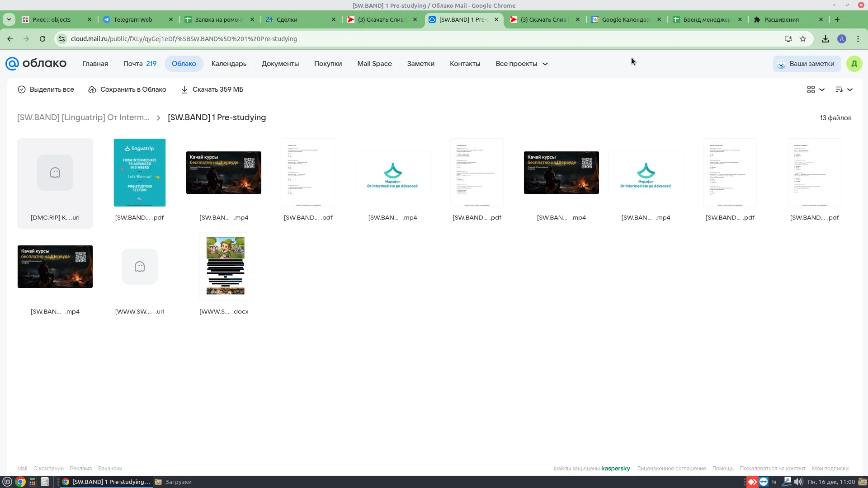Open the parent folder breadcrumb link
This screenshot has width=868, height=488.
pyautogui.click(x=83, y=117)
